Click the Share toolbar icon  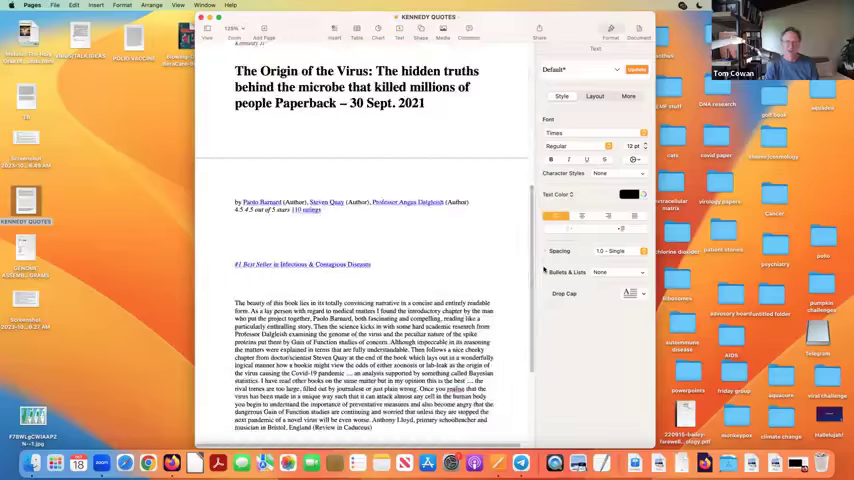(x=539, y=30)
